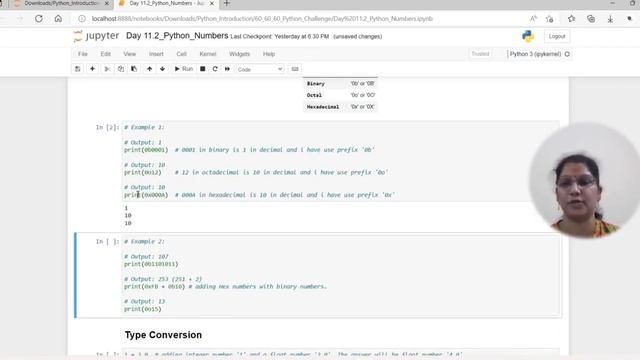
Task: Open the Kernel menu
Action: coord(208,54)
